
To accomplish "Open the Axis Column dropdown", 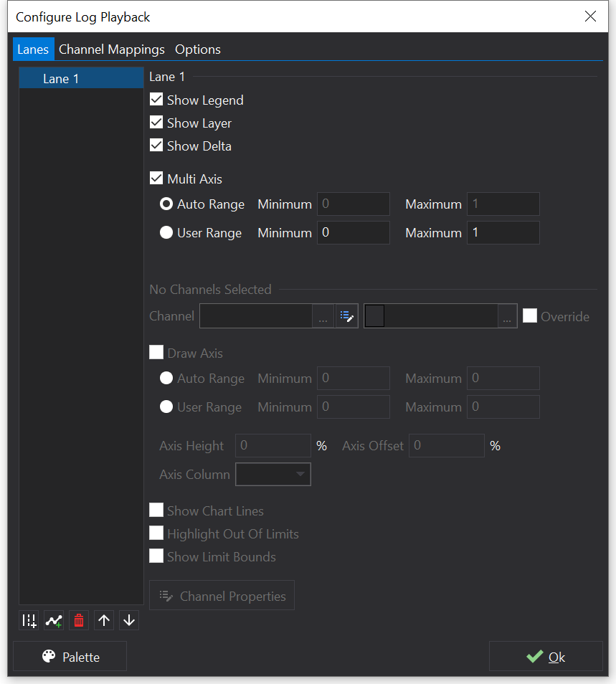I will (x=273, y=475).
